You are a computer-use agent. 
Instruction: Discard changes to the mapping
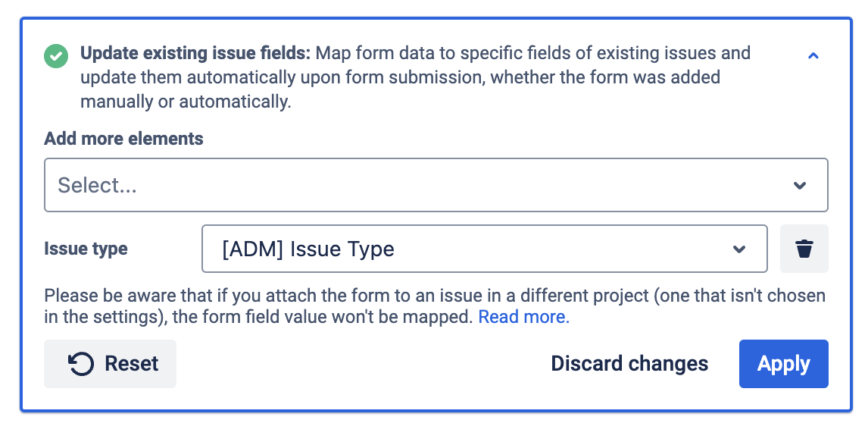[x=629, y=364]
